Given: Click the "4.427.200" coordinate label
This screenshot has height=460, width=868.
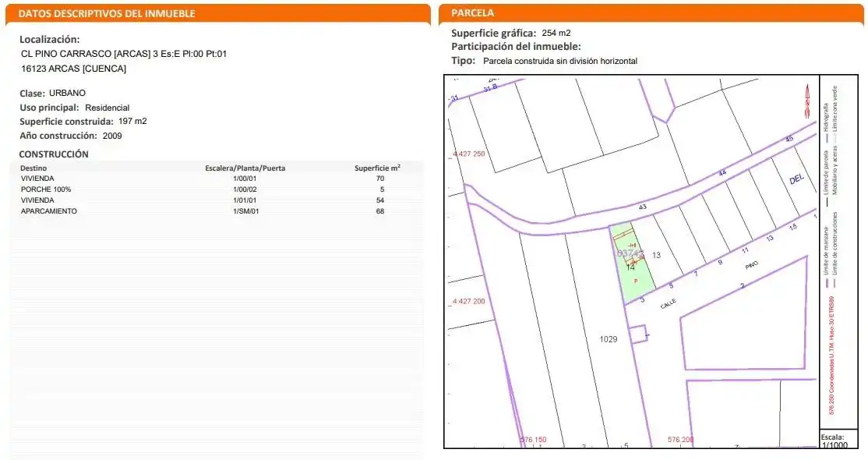Looking at the screenshot, I should (x=469, y=302).
